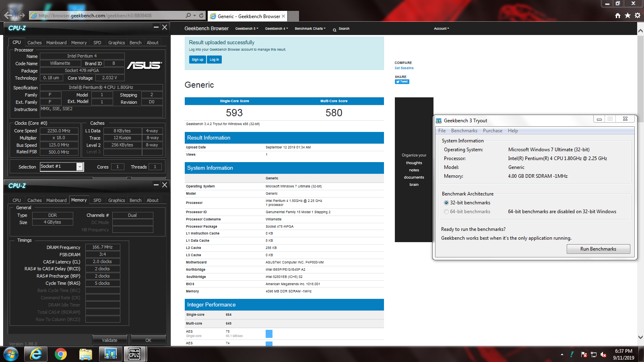Click the Internet Explorer forward arrow
This screenshot has height=362, width=644.
click(x=22, y=15)
